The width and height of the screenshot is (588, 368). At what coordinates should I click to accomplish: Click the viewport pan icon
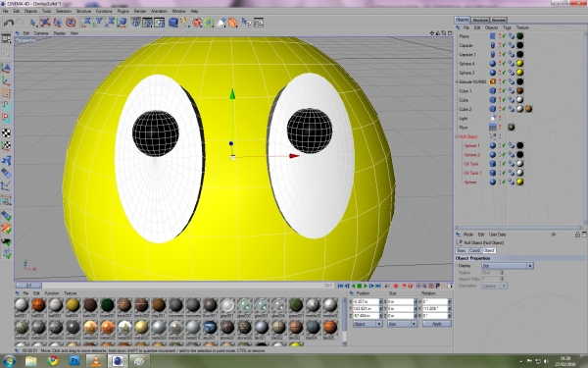point(432,33)
